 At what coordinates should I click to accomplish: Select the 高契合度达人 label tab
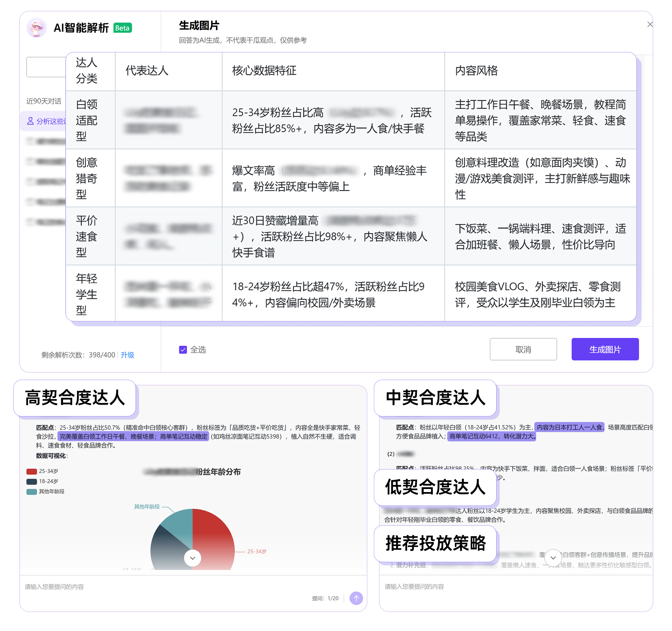(x=75, y=398)
